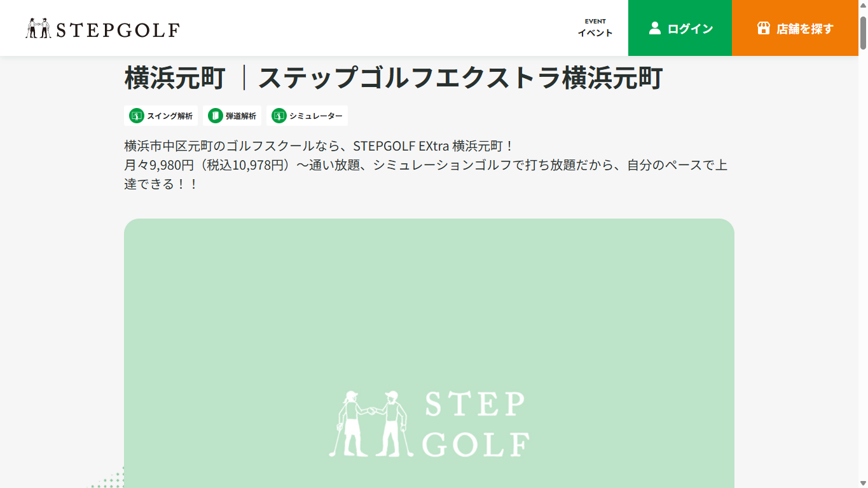Click the 店舗を探す button

pyautogui.click(x=795, y=28)
